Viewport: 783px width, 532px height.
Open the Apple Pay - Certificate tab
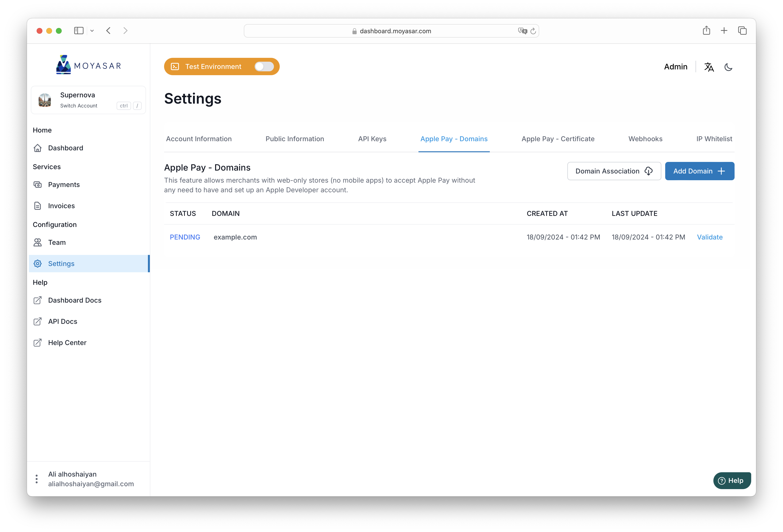coord(557,139)
